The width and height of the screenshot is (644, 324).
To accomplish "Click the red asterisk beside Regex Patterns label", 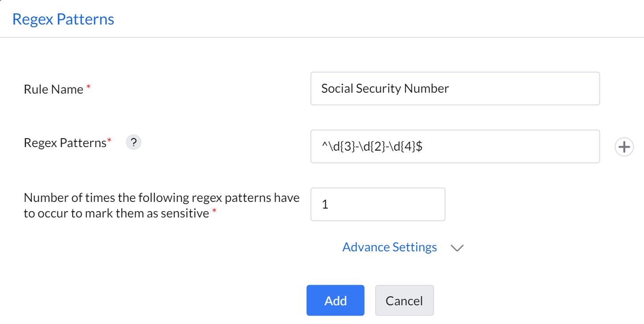I will coord(110,141).
